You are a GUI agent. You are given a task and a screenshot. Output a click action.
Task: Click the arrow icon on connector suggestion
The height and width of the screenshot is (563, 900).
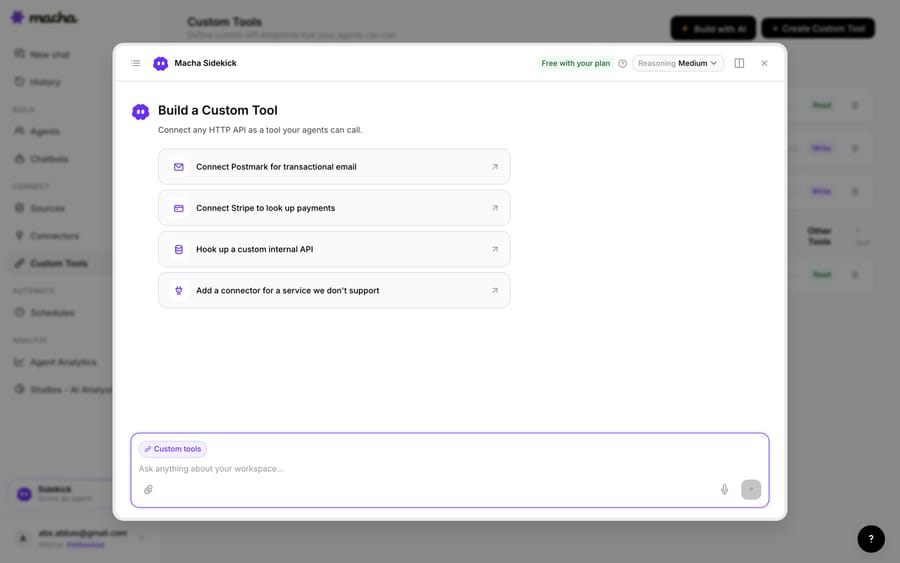[494, 290]
